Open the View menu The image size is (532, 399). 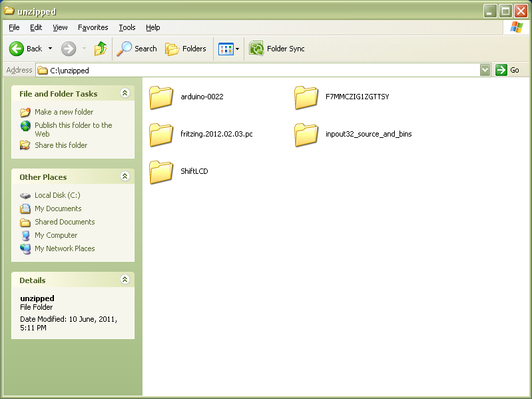pos(60,27)
